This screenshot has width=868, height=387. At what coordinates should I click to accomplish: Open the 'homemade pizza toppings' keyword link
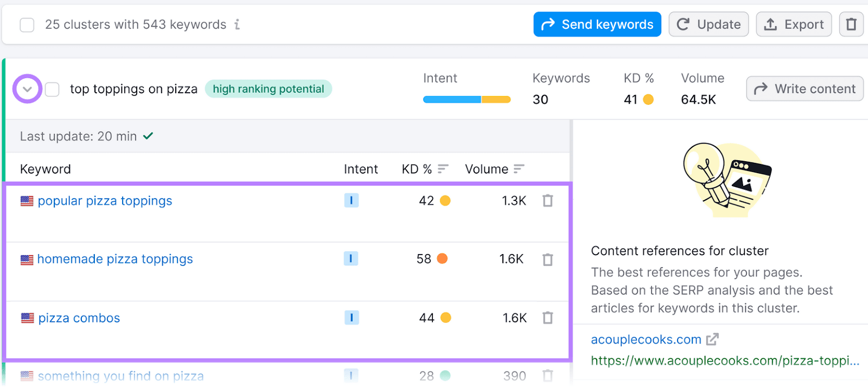pyautogui.click(x=115, y=259)
